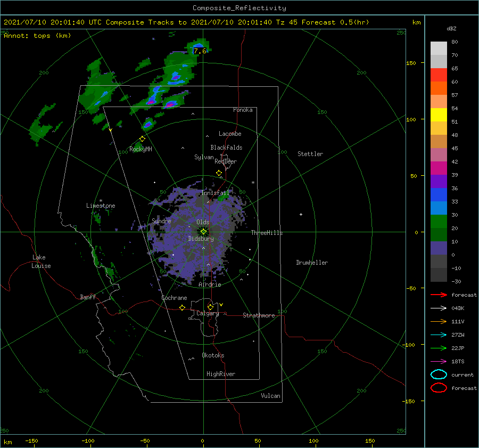Select the Lacombe city label

(230, 134)
